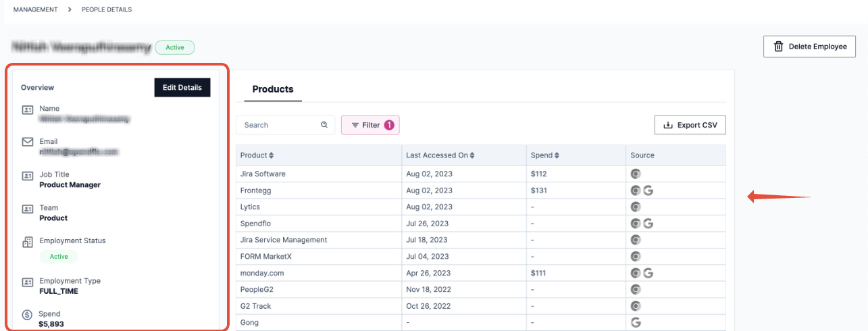
Task: Click the monday.com product name
Action: point(262,273)
